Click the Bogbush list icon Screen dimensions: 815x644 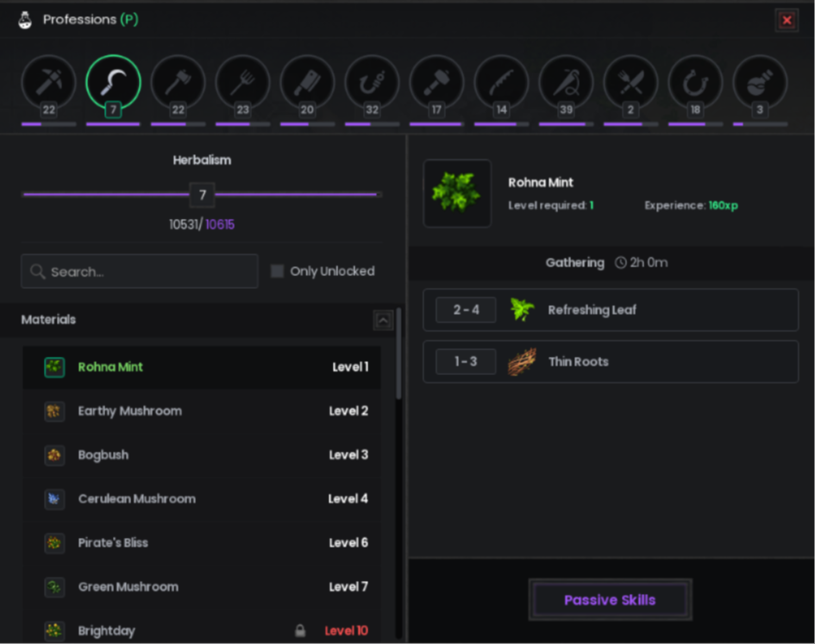click(x=54, y=455)
